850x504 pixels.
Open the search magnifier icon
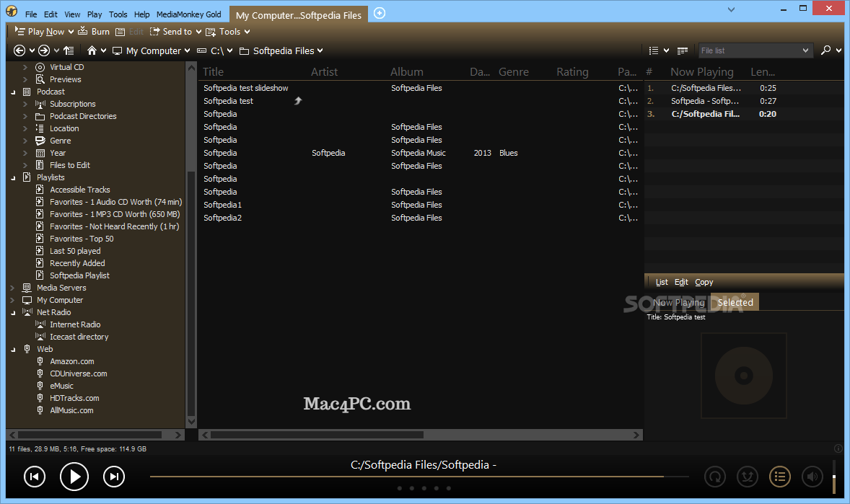pos(825,50)
